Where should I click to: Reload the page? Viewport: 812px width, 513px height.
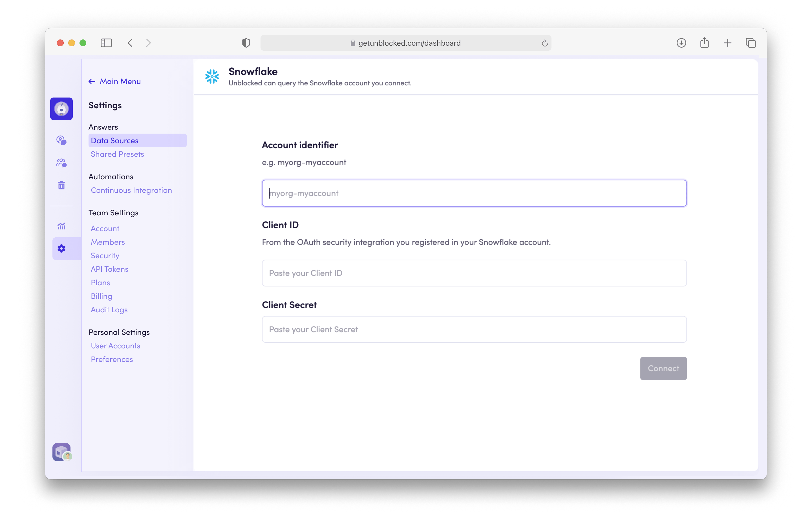click(545, 43)
